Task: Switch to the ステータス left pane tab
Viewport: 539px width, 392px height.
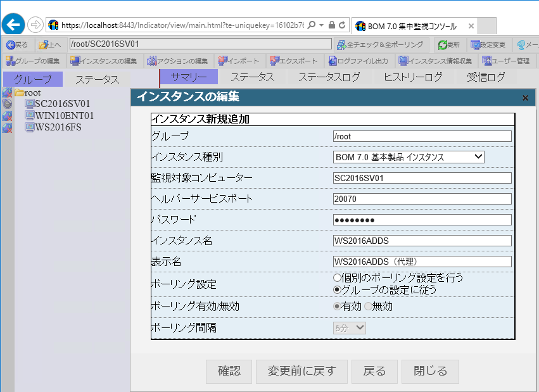Action: [x=98, y=79]
